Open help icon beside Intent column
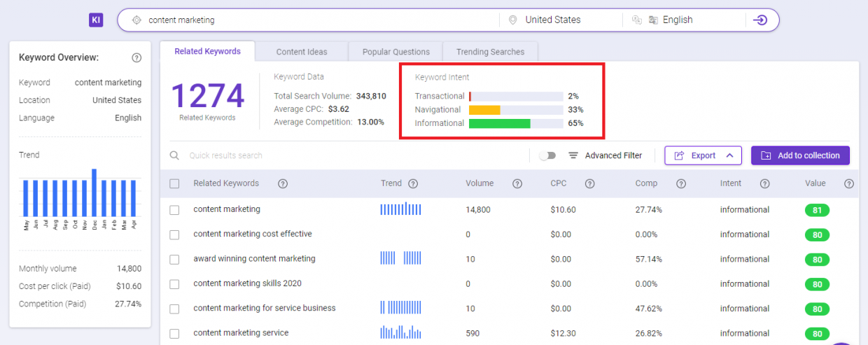Screen dimensions: 868x345 click(x=765, y=184)
